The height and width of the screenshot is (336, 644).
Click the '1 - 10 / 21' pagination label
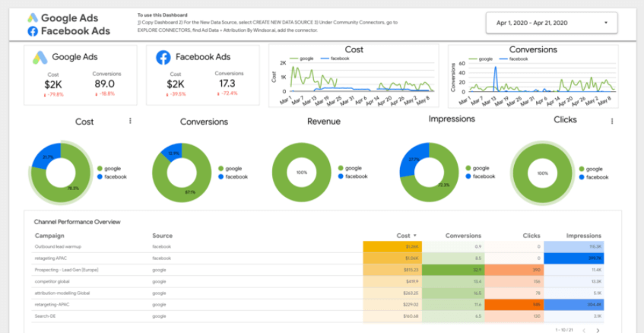pos(564,330)
